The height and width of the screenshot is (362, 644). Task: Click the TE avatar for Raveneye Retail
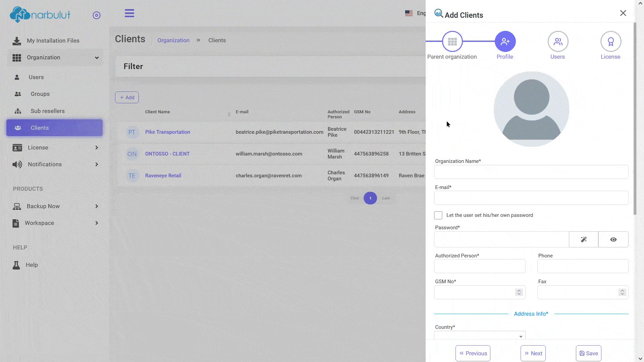coord(132,176)
